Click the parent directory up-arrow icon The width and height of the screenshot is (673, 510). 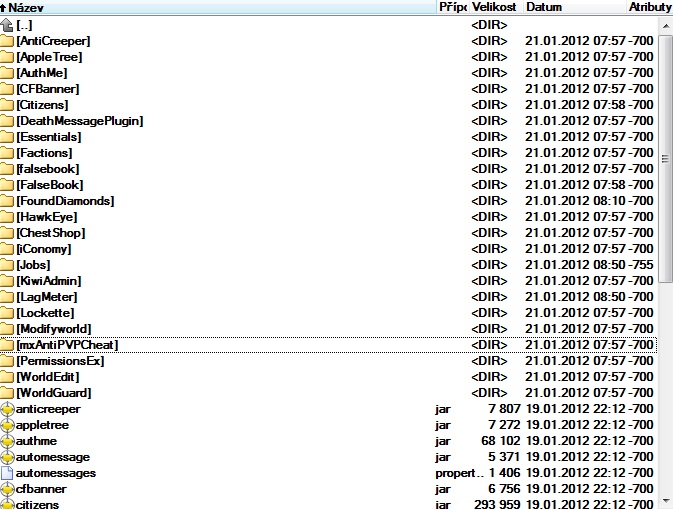coord(7,25)
